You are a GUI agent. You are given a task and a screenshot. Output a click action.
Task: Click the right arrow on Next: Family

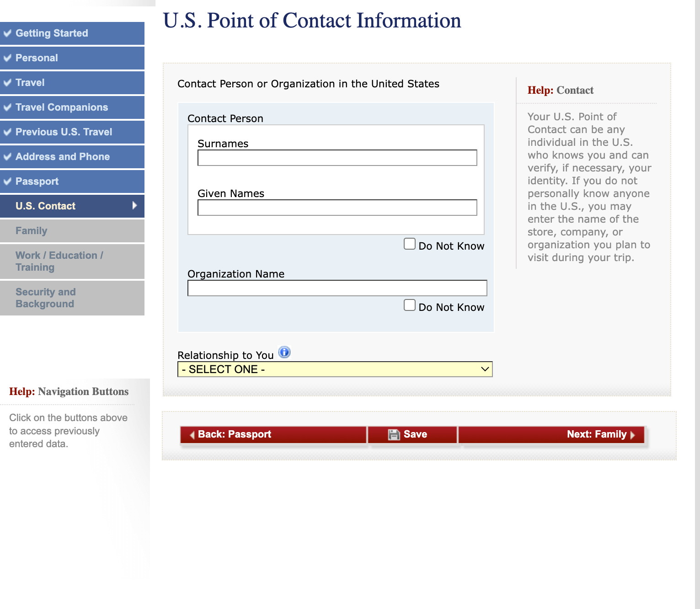(x=633, y=435)
